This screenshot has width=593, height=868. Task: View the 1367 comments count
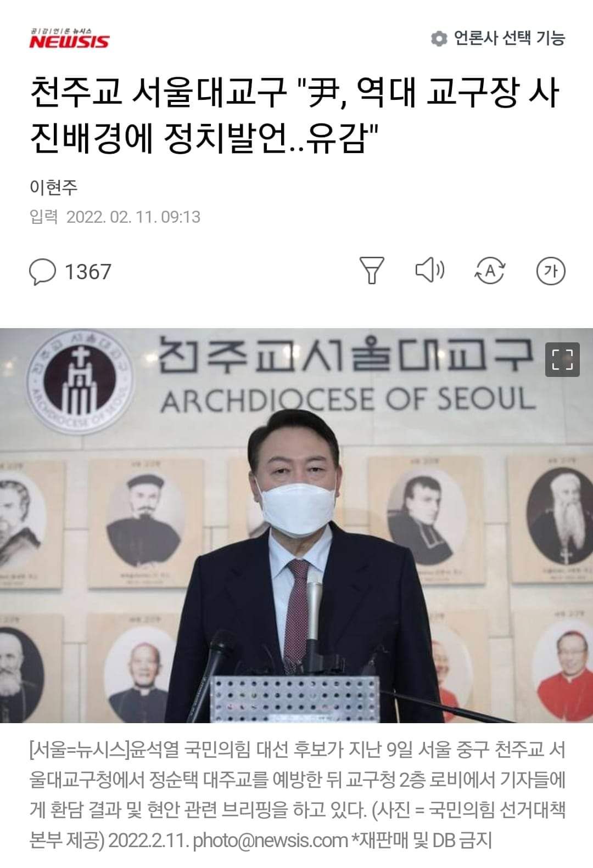click(88, 272)
